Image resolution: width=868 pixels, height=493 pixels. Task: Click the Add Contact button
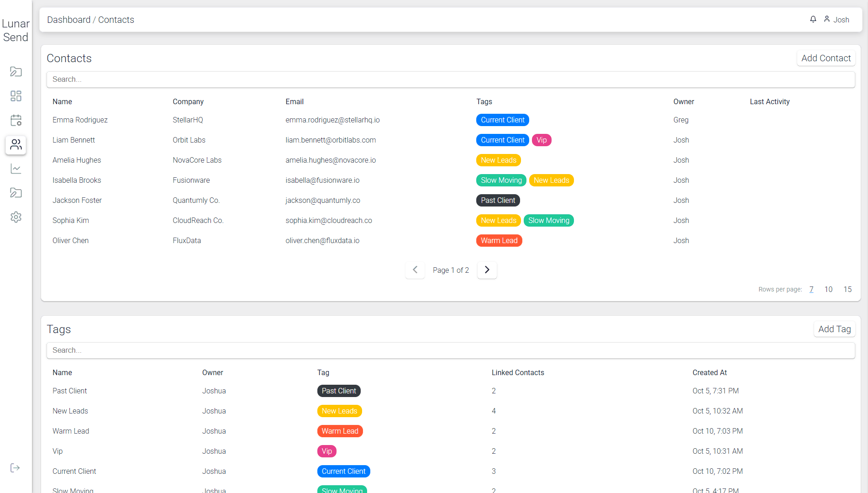click(x=826, y=58)
